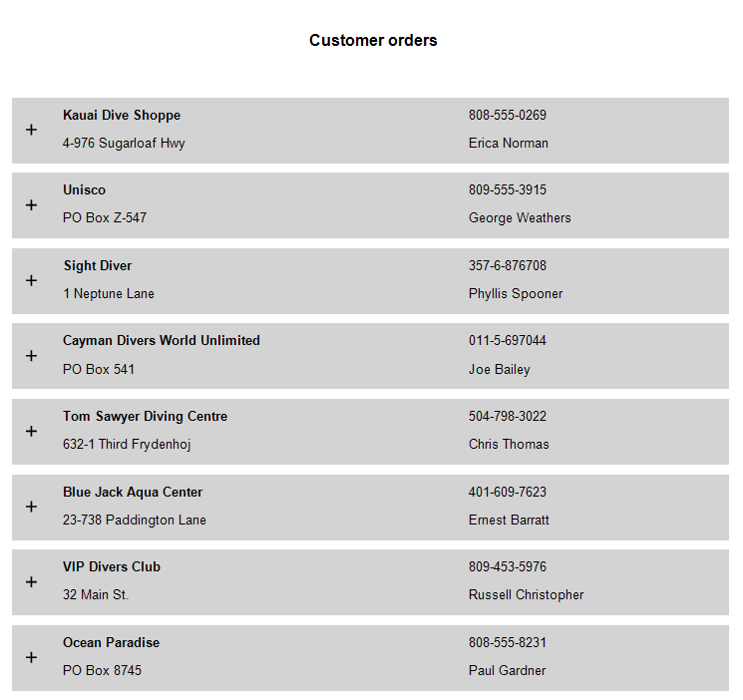Expand the VIP Divers Club row
743x700 pixels.
tap(31, 582)
